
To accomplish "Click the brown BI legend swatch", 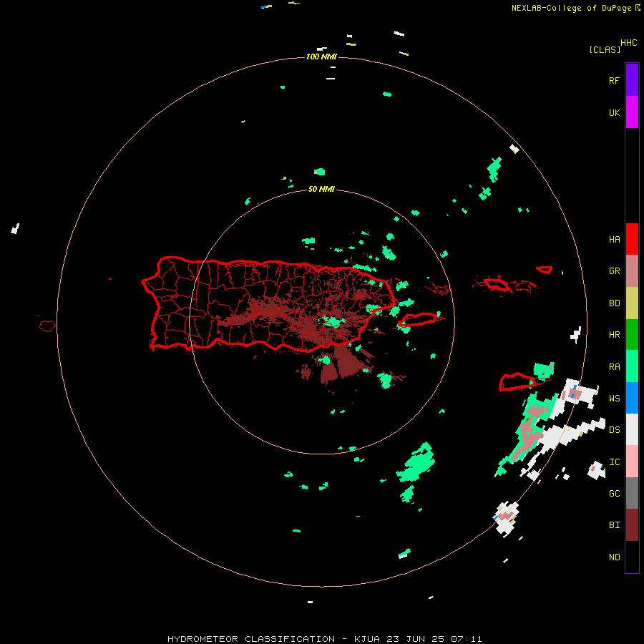I will pyautogui.click(x=632, y=525).
